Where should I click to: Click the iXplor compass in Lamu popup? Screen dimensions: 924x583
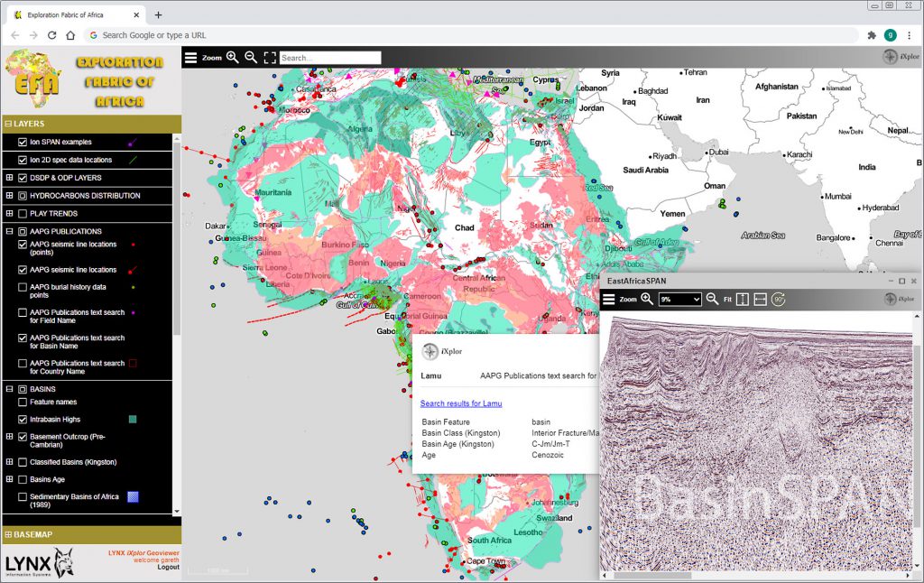[x=430, y=351]
